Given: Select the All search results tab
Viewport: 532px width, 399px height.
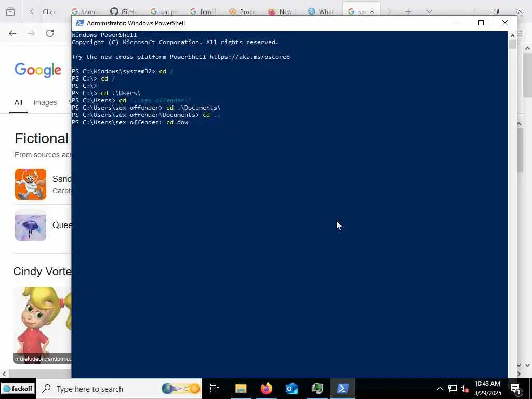Looking at the screenshot, I should click(18, 102).
